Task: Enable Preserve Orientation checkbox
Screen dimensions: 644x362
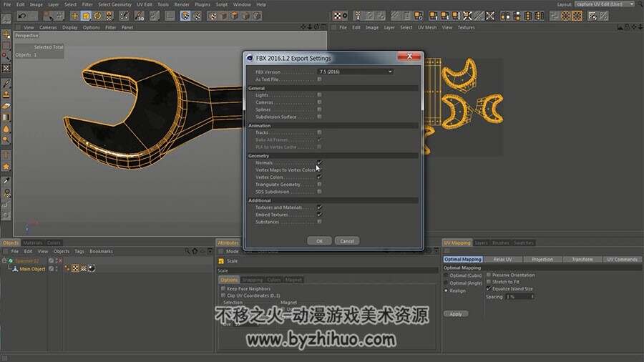Action: click(489, 275)
